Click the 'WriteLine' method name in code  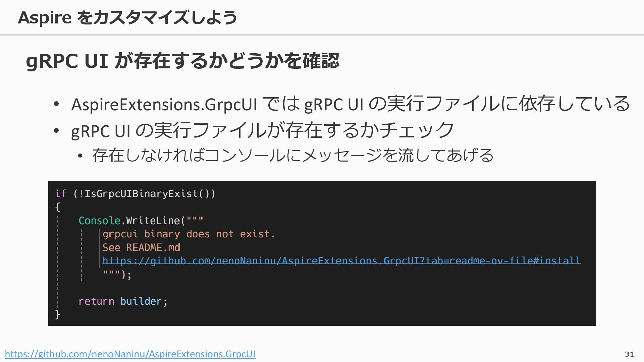[x=153, y=221]
